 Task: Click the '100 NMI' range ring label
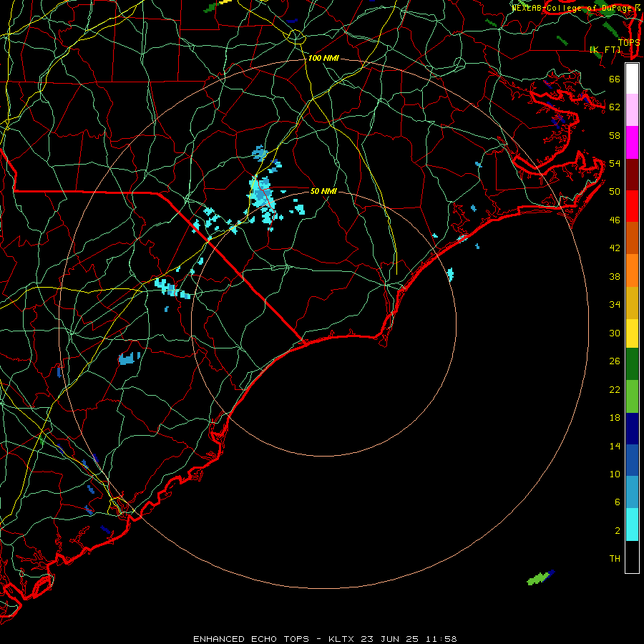coord(323,59)
